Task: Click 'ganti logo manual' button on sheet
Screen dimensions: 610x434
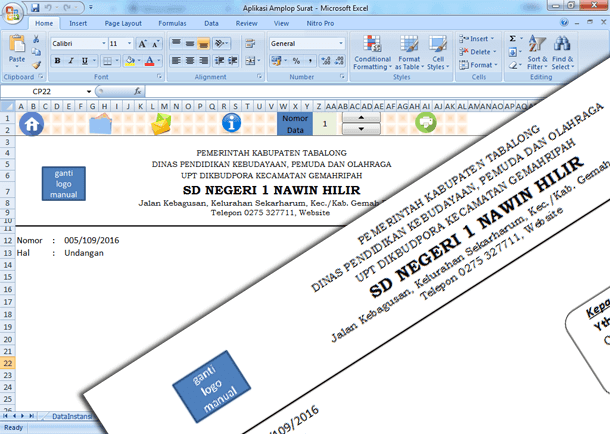Action: (64, 184)
